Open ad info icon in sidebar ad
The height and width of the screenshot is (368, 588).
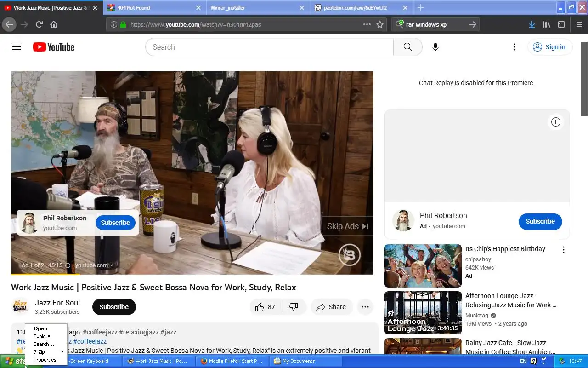(556, 122)
